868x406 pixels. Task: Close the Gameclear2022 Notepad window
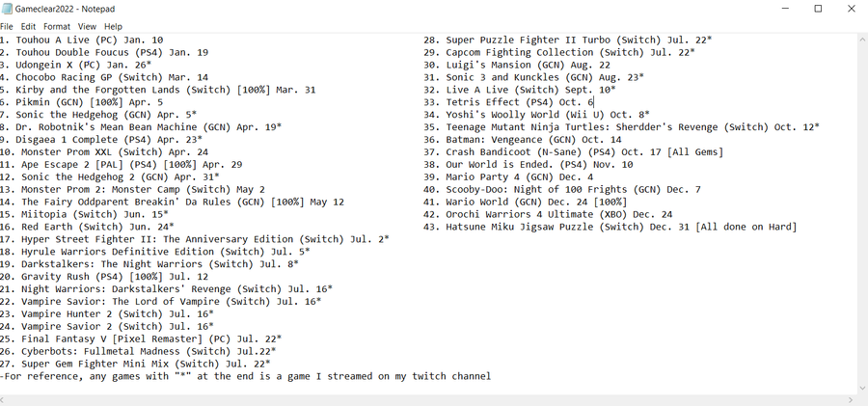(x=853, y=9)
